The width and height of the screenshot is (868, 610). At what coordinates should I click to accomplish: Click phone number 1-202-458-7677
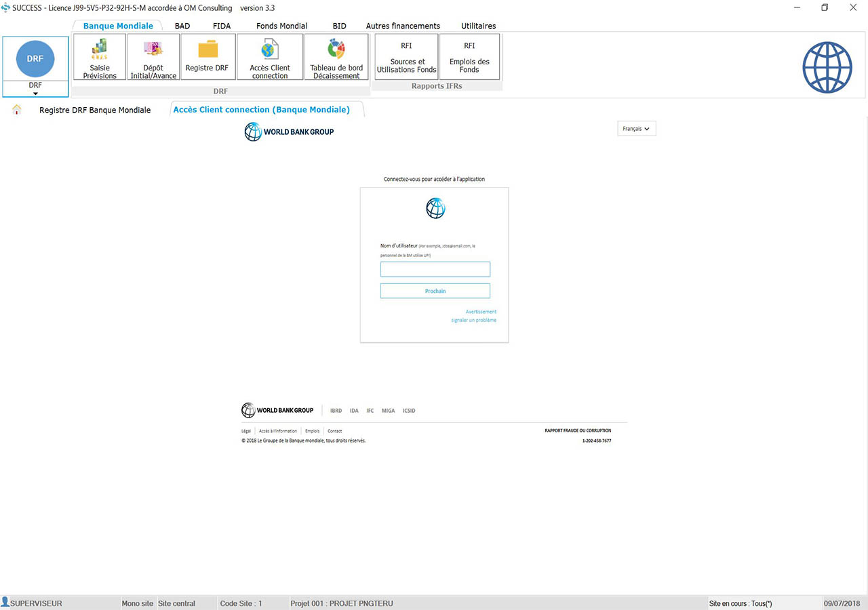[x=597, y=441]
